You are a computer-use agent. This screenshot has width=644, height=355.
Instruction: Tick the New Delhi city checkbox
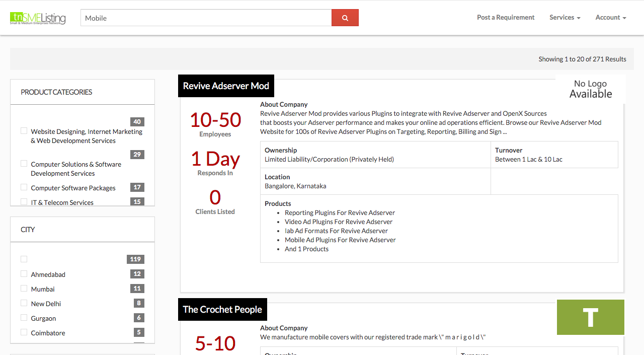point(24,303)
